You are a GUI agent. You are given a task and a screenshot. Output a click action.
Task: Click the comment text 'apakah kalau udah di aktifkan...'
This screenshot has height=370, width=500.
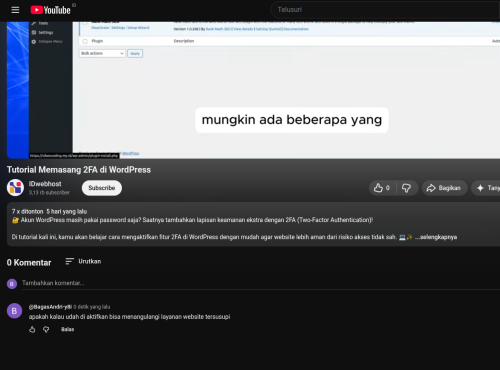pyautogui.click(x=129, y=317)
